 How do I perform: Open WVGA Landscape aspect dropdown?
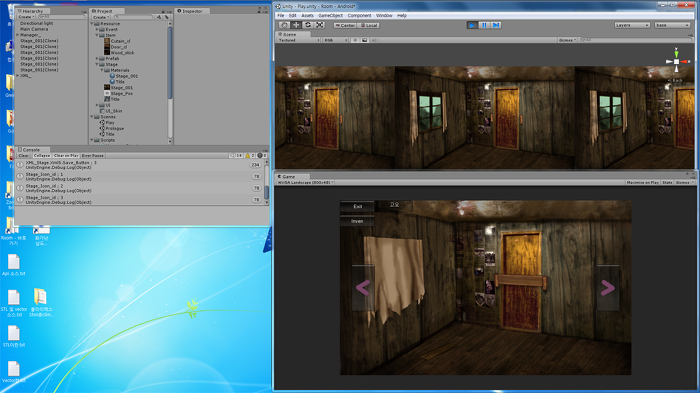coord(306,182)
